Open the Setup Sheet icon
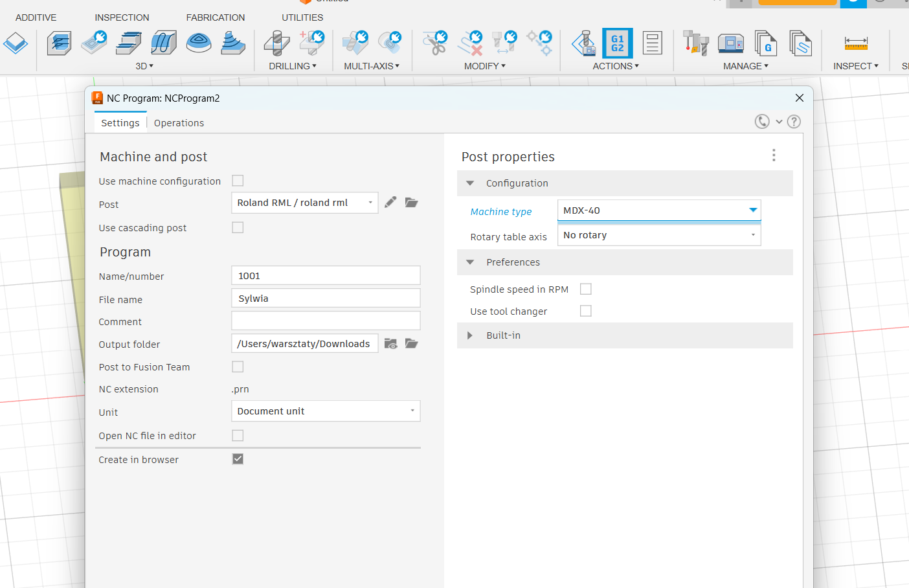Screen dimensions: 909x588 (653, 43)
